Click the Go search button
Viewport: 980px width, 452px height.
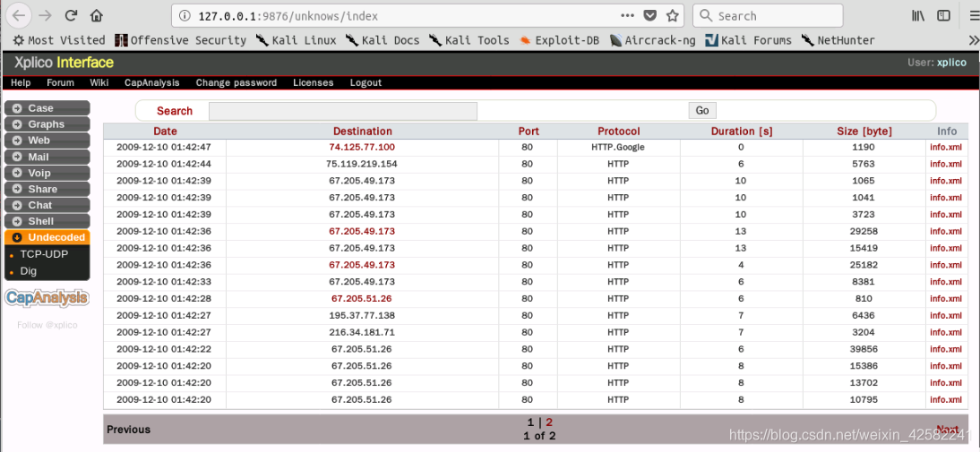[x=702, y=110]
